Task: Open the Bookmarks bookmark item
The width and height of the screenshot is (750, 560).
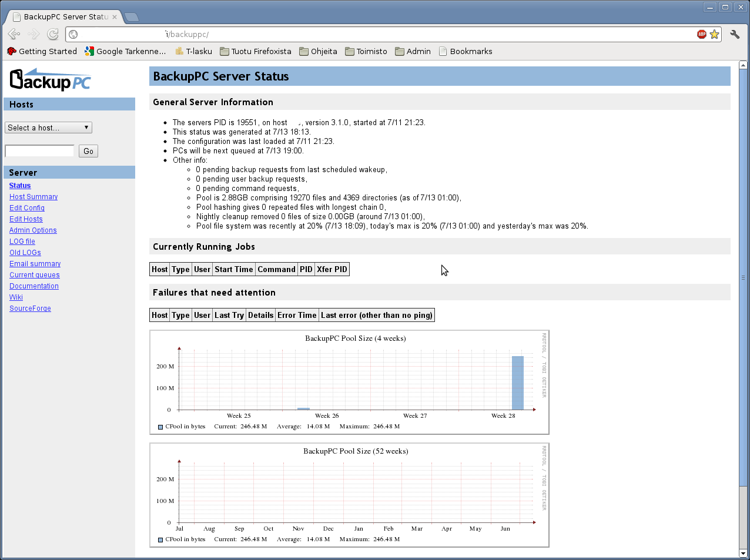Action: click(x=466, y=51)
